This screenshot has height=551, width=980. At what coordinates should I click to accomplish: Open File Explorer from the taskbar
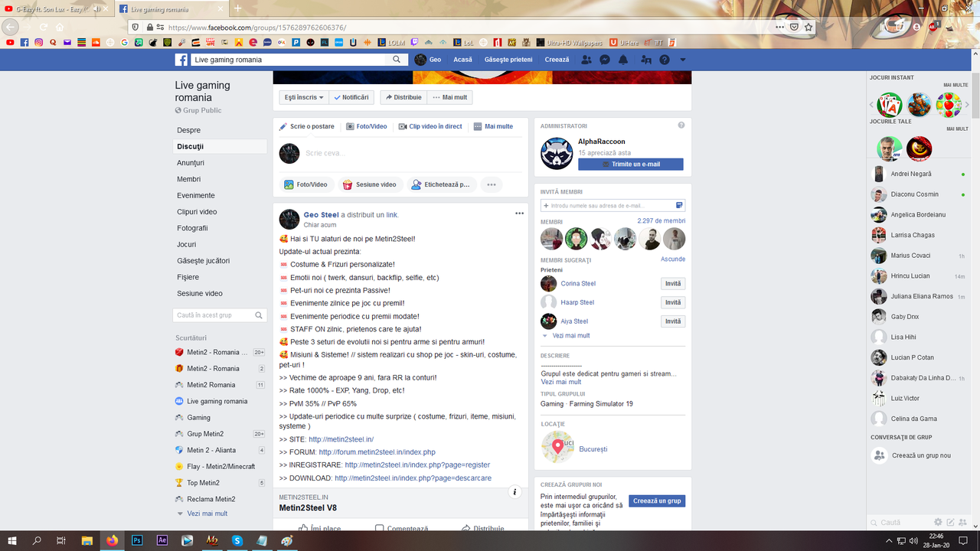pyautogui.click(x=87, y=540)
